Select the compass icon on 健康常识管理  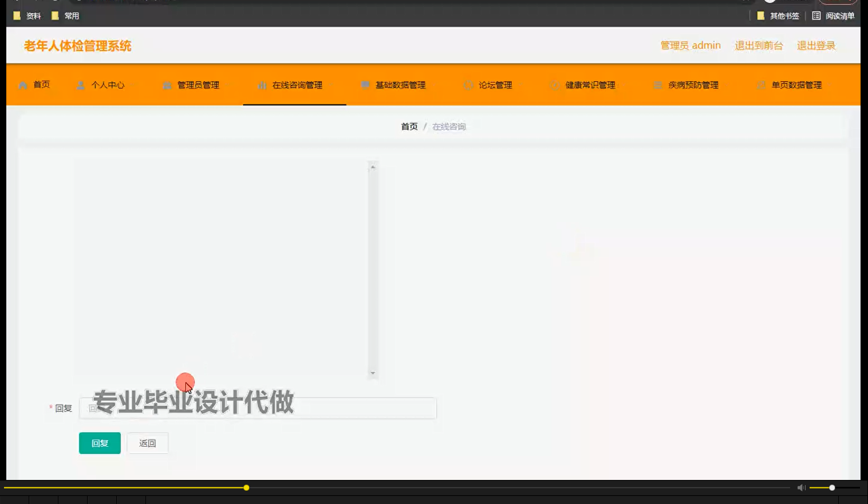click(554, 84)
